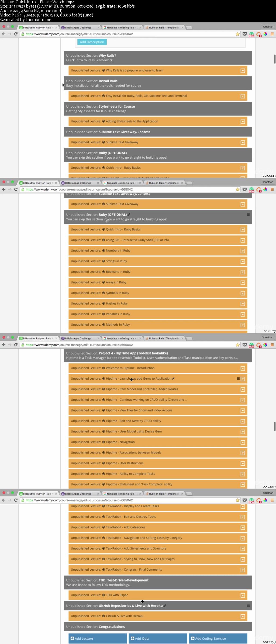Expand the 'TDD with Rspec' lecture arrow
276x644 pixels.
coord(243,595)
